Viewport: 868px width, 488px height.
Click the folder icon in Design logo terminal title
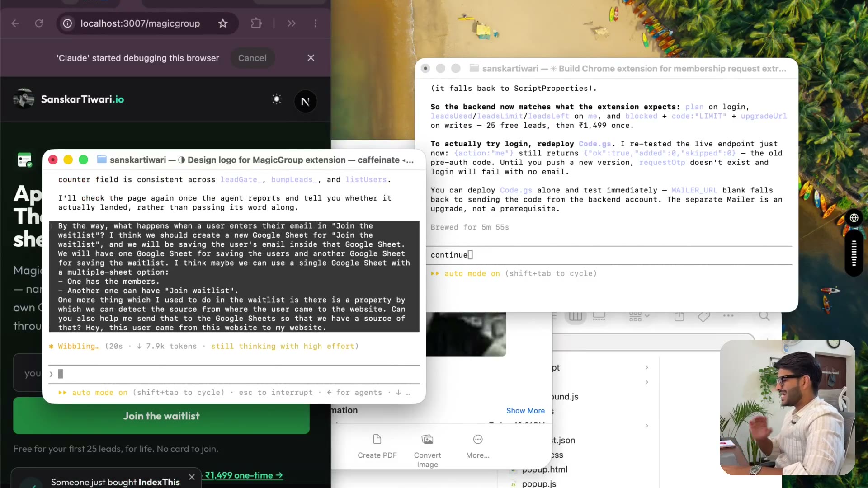102,160
